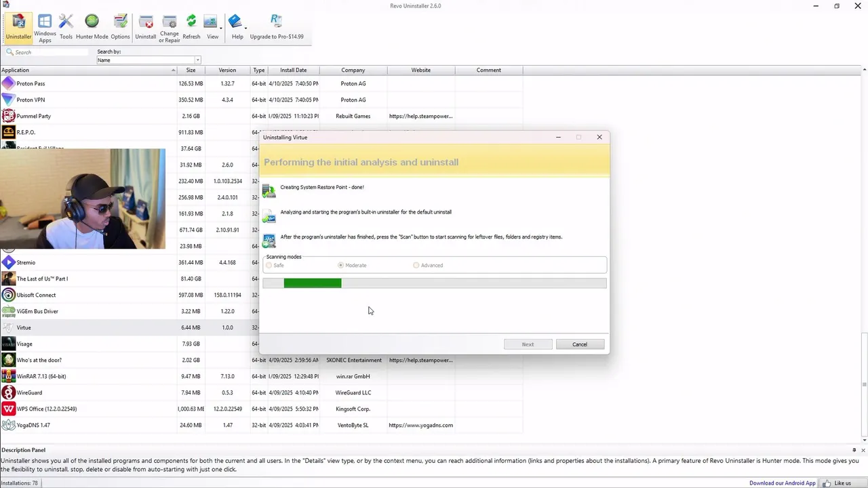
Task: Open the Tools section
Action: point(66,28)
